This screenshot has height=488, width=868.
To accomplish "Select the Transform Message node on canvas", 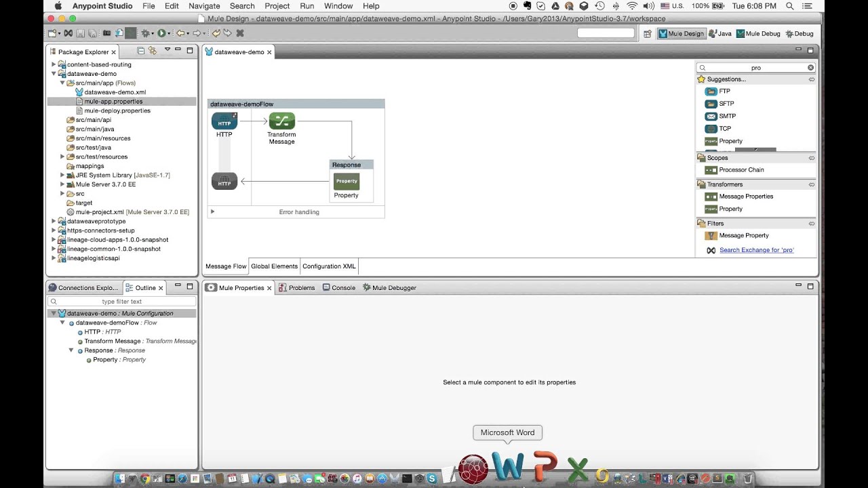I will (x=281, y=121).
